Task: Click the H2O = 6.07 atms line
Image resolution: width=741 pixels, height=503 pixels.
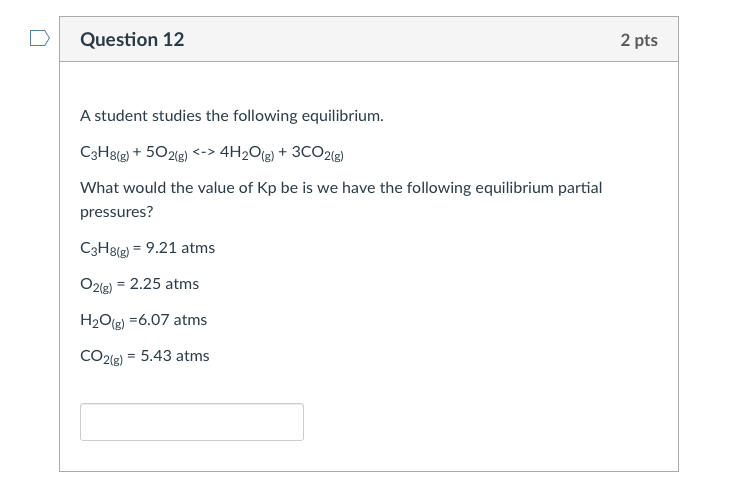Action: [143, 320]
